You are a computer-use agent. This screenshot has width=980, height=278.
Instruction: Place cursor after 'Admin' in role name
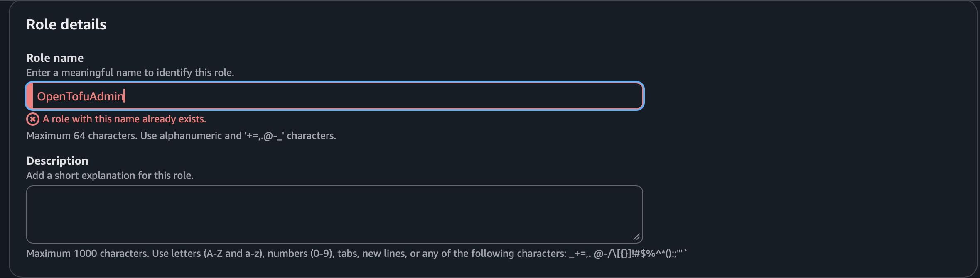tap(124, 96)
